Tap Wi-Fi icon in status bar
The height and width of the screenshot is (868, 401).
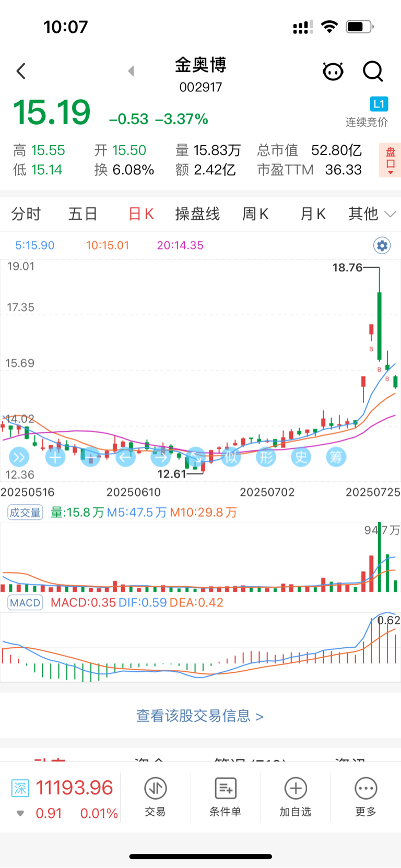329,26
